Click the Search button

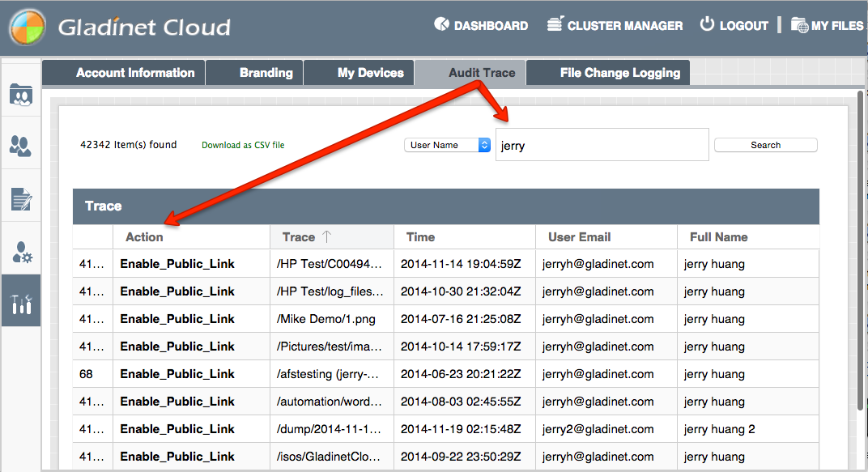click(x=766, y=145)
